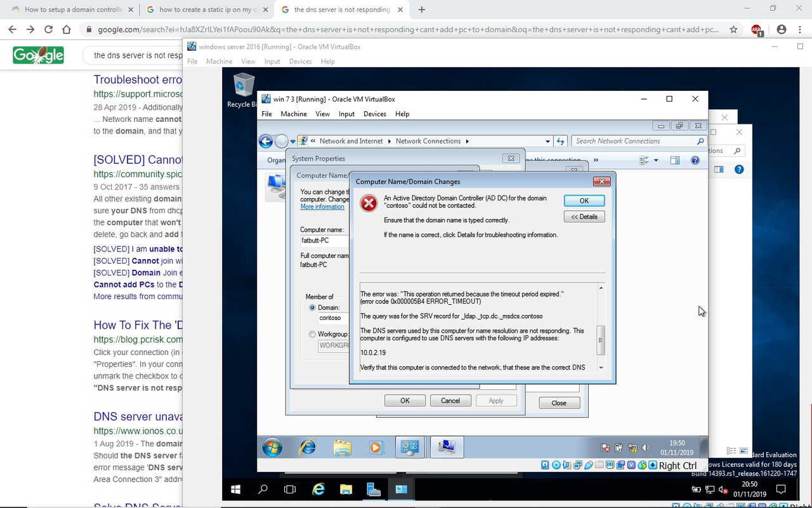Screen dimensions: 812x508
Task: Click OK on the domain controller error dialog
Action: point(584,200)
